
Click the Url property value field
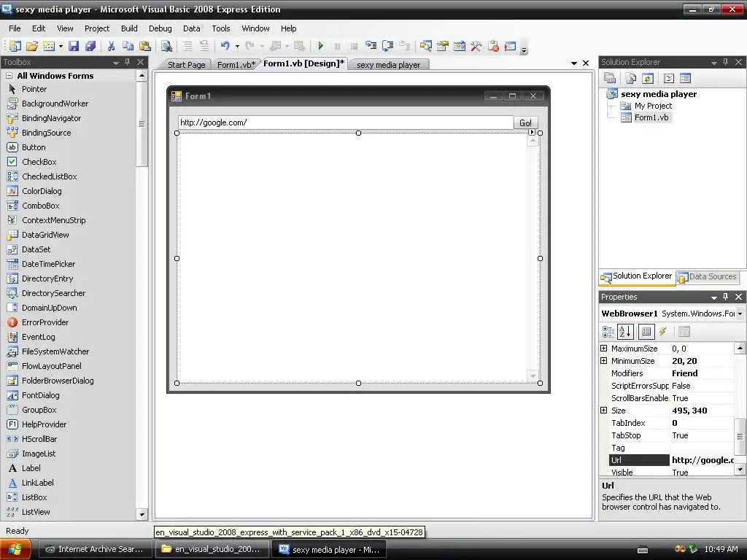pyautogui.click(x=703, y=460)
